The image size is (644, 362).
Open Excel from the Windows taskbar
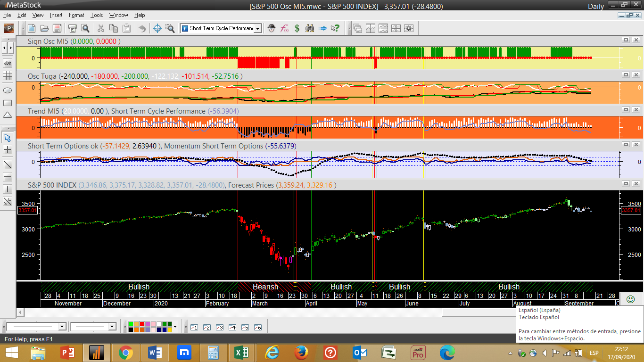[241, 353]
